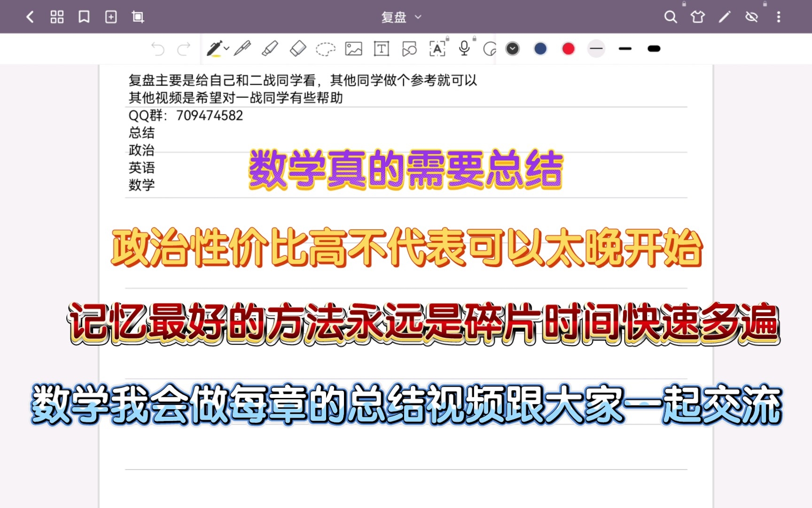The image size is (812, 508).
Task: Pick the dark blue color swatch
Action: point(541,49)
